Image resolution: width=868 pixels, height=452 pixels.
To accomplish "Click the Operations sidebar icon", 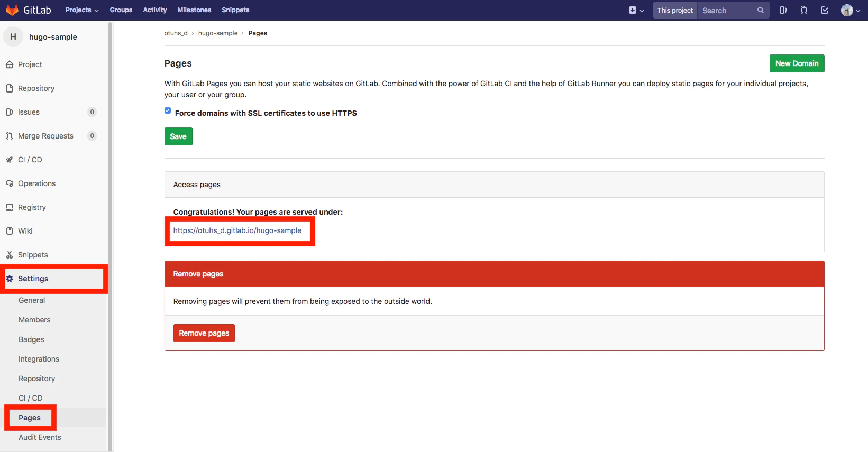I will pyautogui.click(x=10, y=183).
